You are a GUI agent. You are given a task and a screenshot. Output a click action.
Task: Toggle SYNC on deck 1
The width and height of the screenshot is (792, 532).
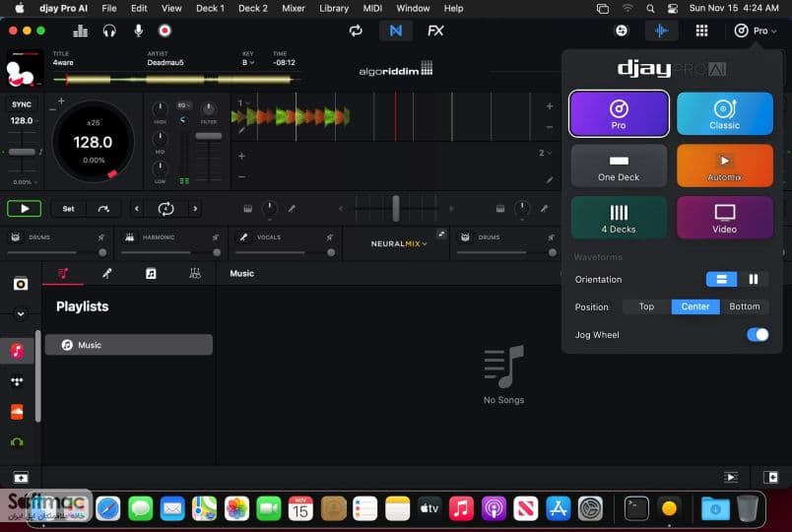pyautogui.click(x=22, y=104)
